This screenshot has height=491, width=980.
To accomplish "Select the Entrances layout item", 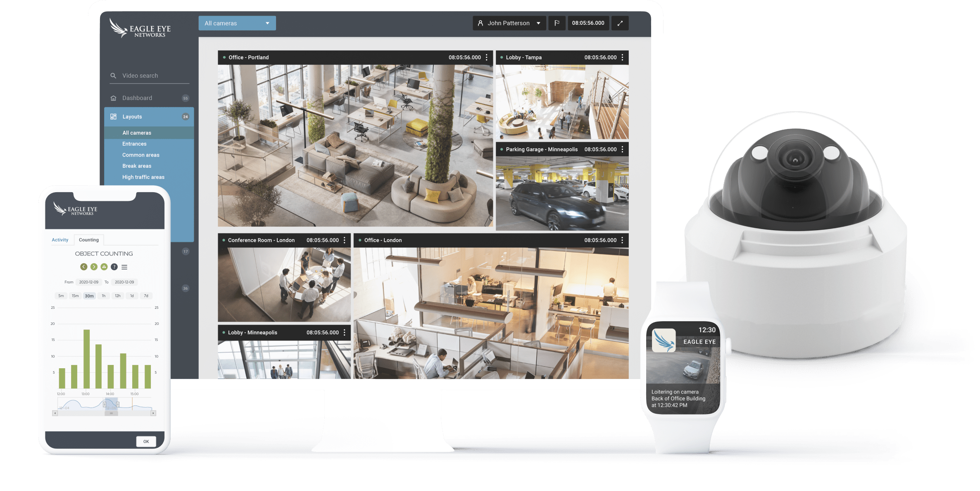I will pos(135,143).
